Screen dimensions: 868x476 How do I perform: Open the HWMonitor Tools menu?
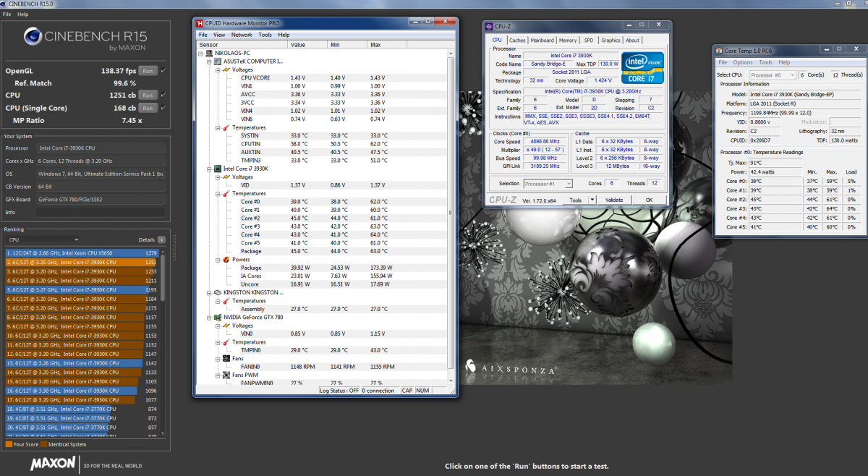tap(265, 35)
